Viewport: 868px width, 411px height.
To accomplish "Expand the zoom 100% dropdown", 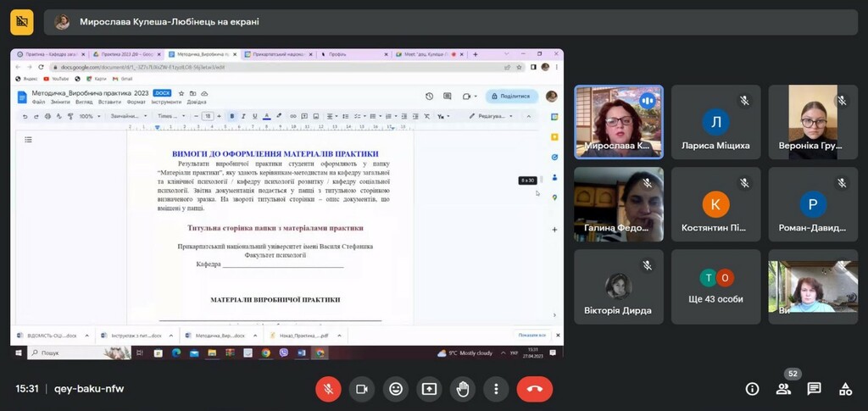I will tap(90, 116).
